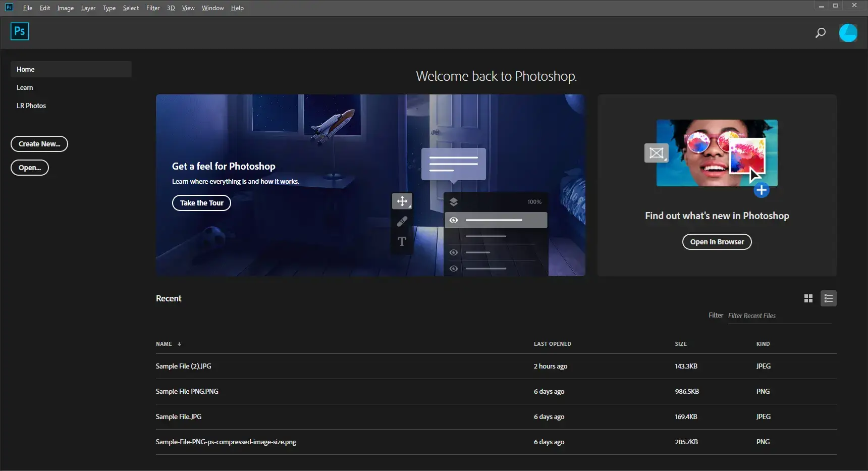Viewport: 868px width, 471px height.
Task: Open the LR Photos sidebar tab
Action: pos(31,106)
